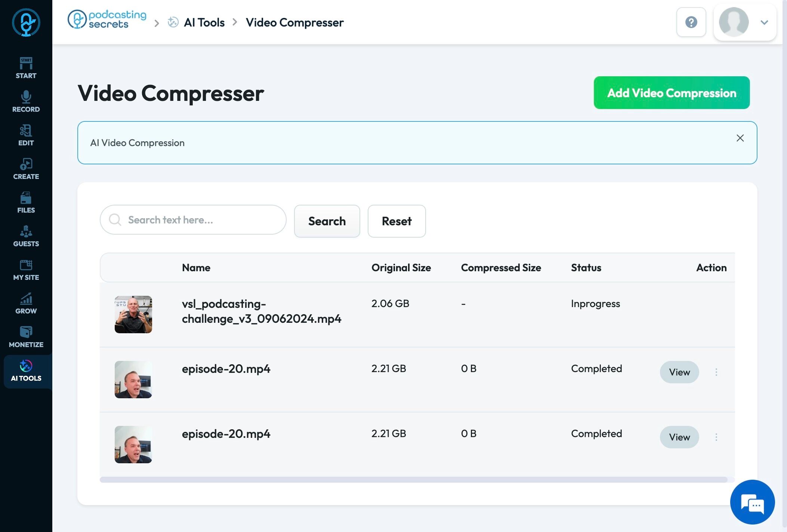
Task: Open the live chat widget
Action: coord(752,502)
